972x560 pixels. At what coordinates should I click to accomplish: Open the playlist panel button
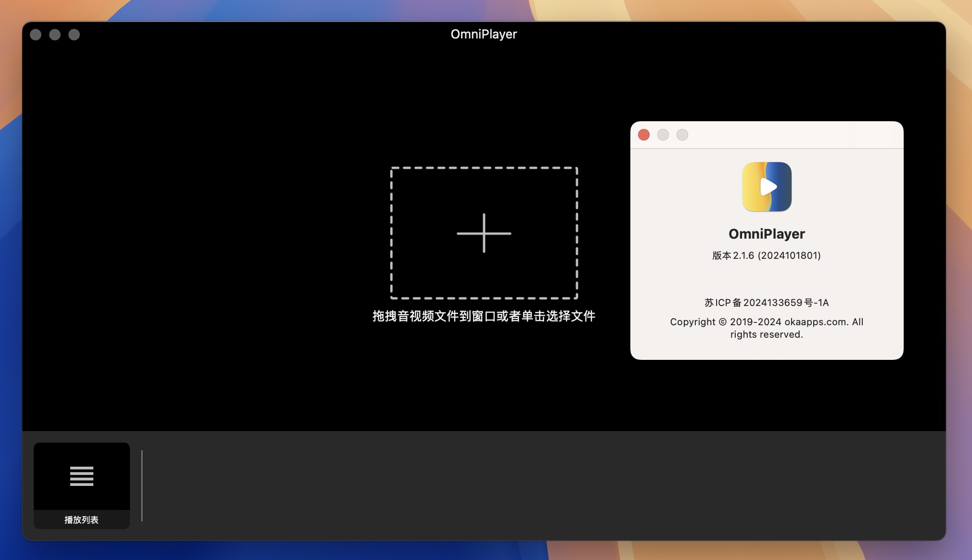82,485
